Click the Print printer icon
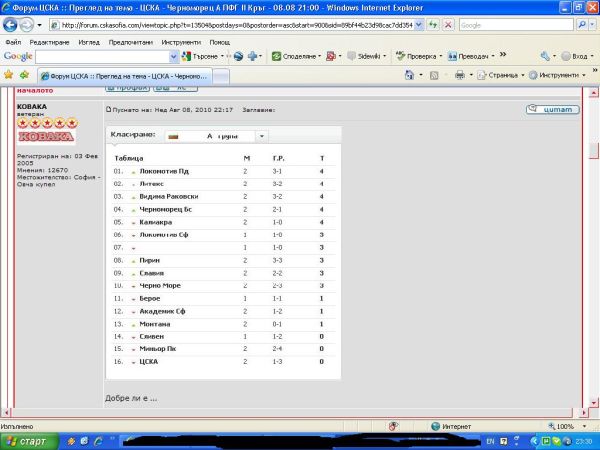Image resolution: width=600 pixels, height=450 pixels. (460, 75)
